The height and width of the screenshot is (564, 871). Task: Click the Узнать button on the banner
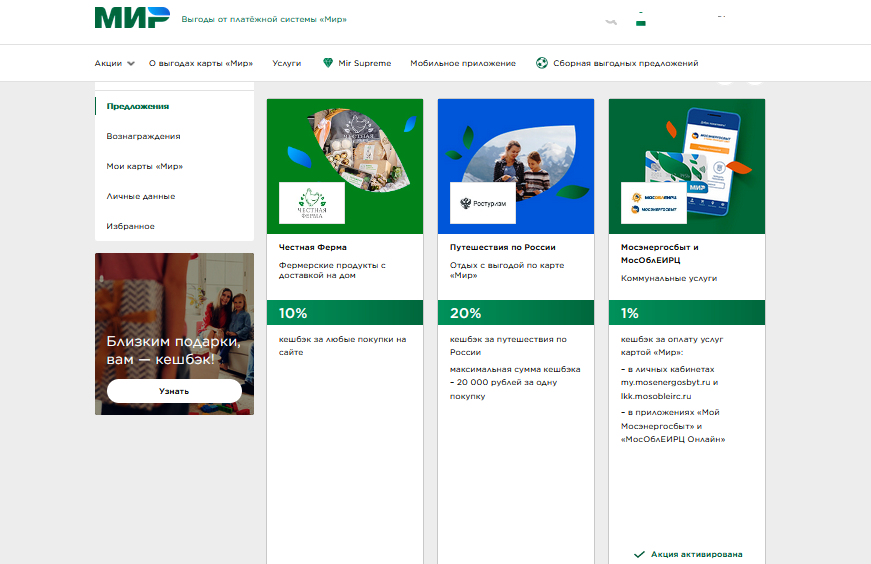pyautogui.click(x=174, y=391)
